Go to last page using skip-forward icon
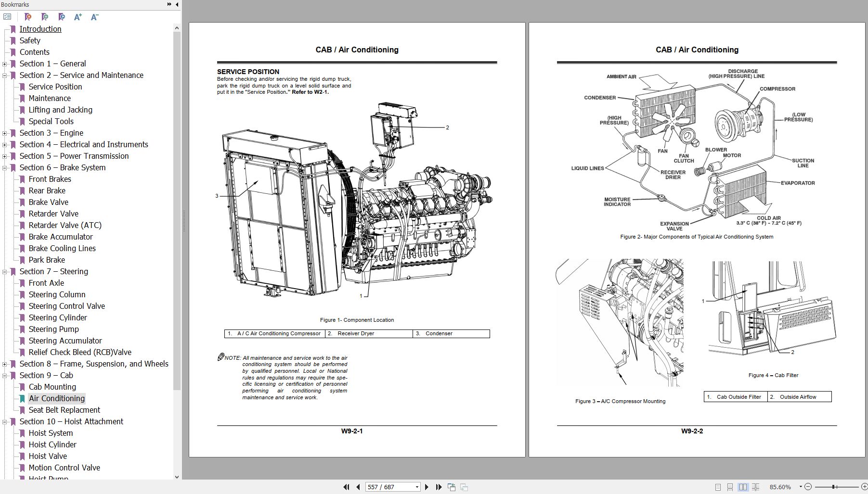The width and height of the screenshot is (868, 494). (439, 487)
